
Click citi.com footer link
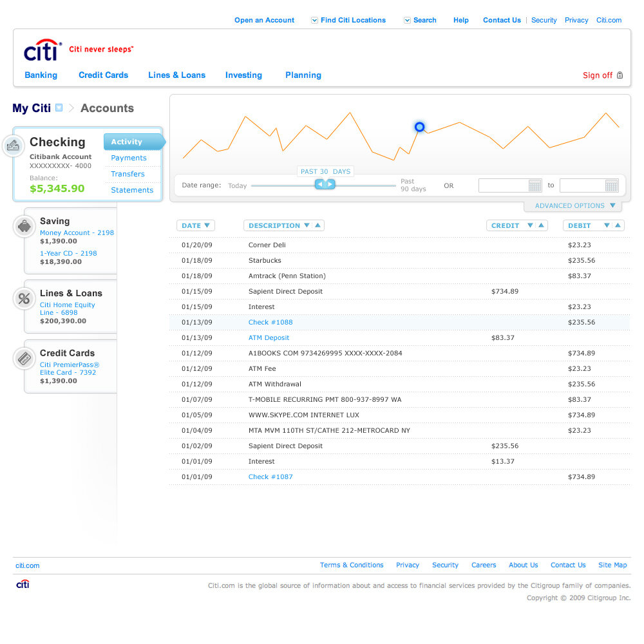point(28,565)
